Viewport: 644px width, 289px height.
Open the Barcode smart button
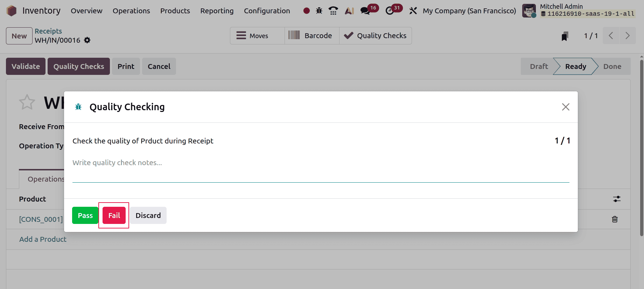click(x=312, y=36)
